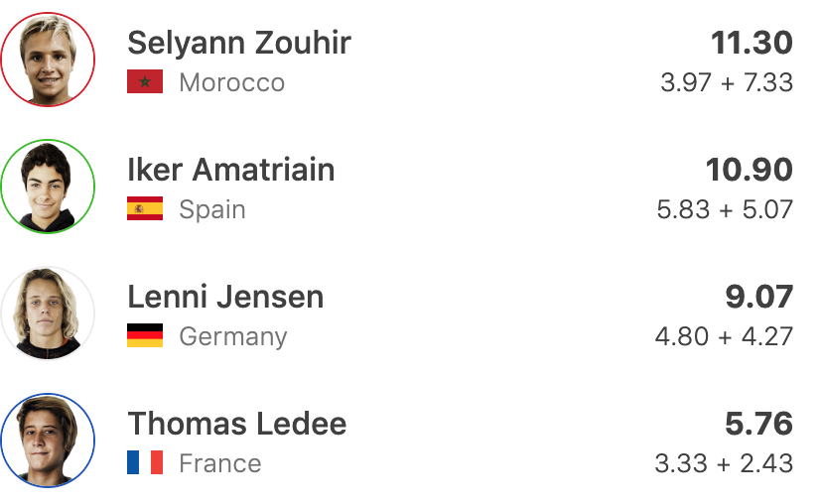Viewport: 820px width, 504px height.
Task: Click Selyann Zouhir's profile photo
Action: click(x=48, y=60)
